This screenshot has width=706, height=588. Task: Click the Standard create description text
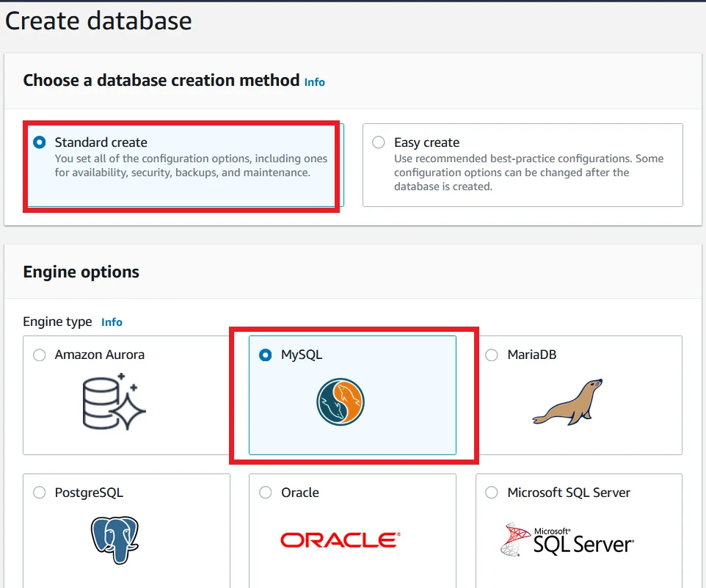tap(191, 166)
